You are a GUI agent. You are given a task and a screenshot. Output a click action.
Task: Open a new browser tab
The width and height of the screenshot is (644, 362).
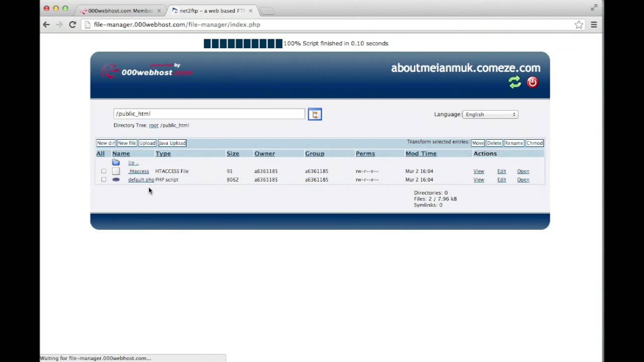267,11
